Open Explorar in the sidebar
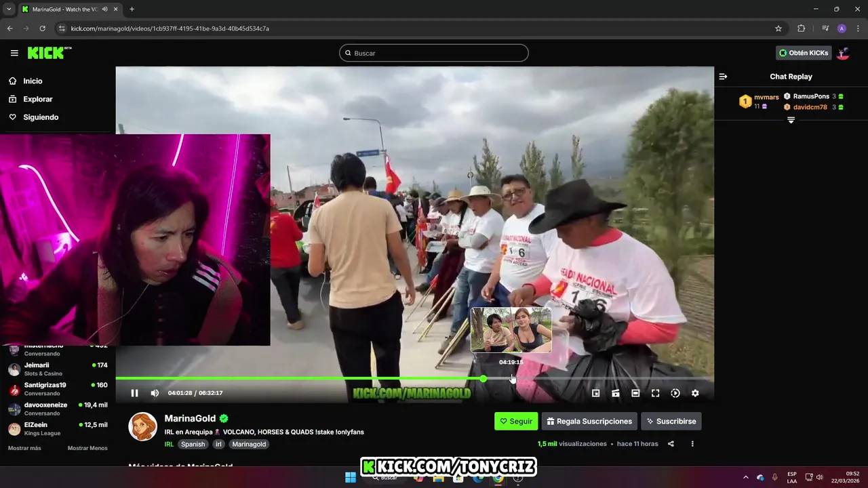 click(x=37, y=99)
